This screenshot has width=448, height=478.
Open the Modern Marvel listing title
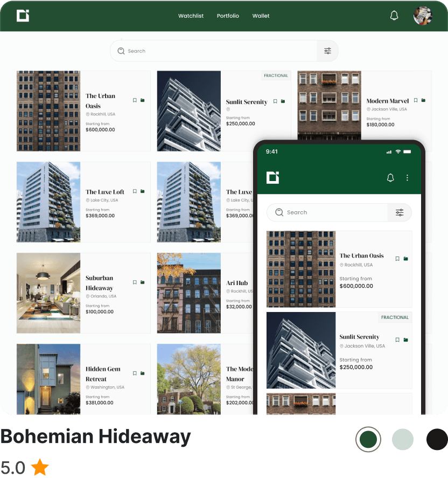click(388, 101)
